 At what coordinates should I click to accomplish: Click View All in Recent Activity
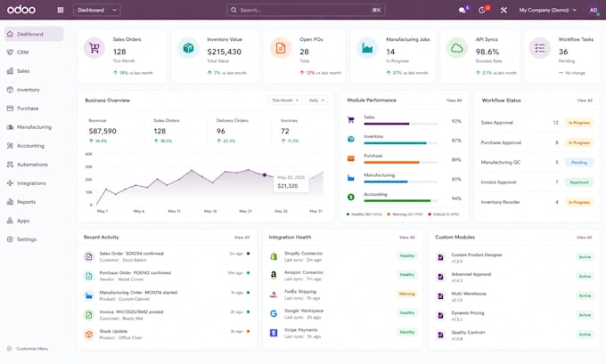click(242, 238)
